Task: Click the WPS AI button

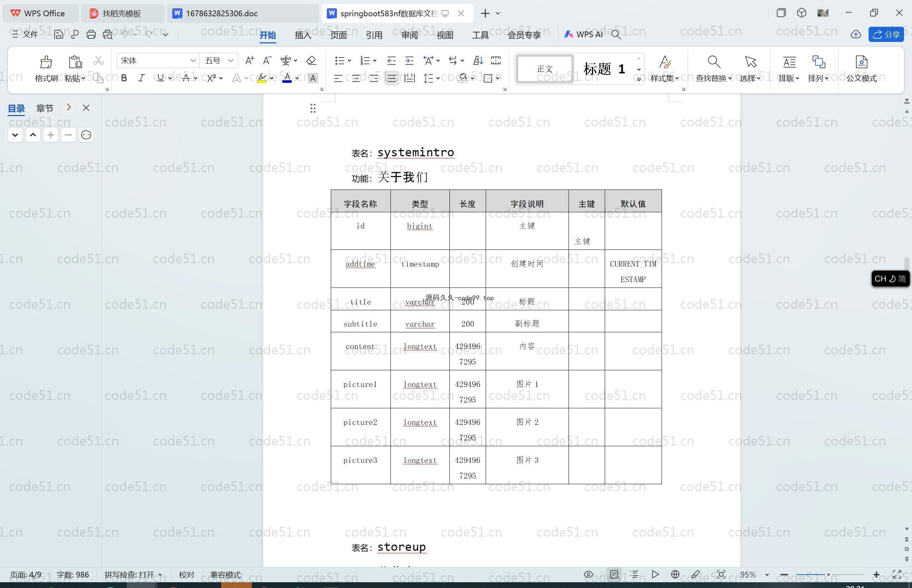Action: tap(583, 34)
